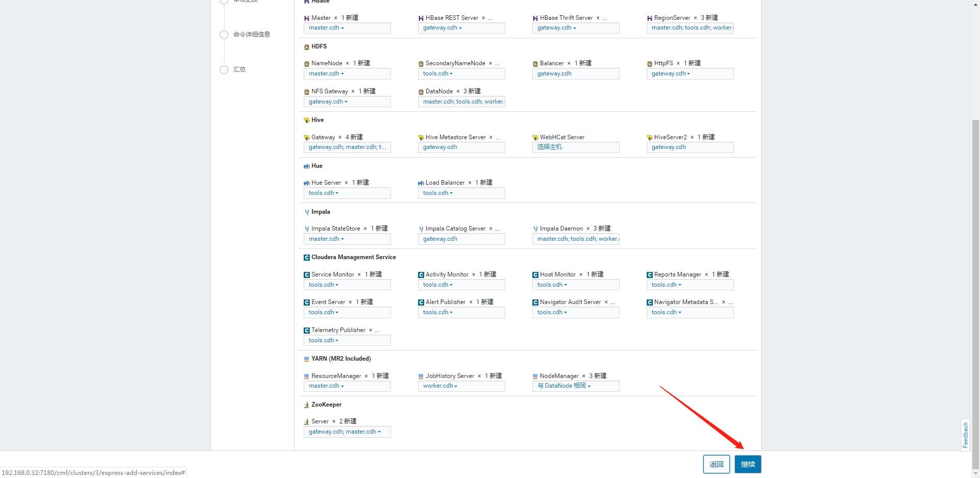Open the HBase Master host dropdown

tap(347, 28)
